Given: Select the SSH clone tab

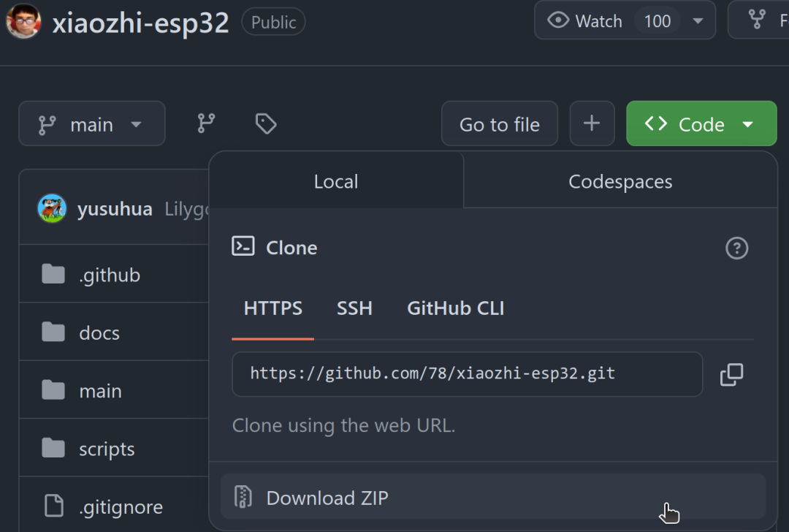Looking at the screenshot, I should pyautogui.click(x=354, y=308).
